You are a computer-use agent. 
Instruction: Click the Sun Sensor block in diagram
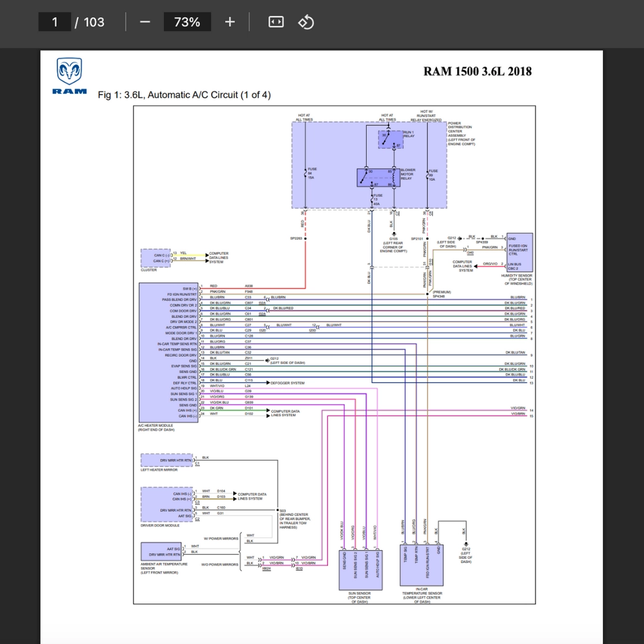click(360, 570)
